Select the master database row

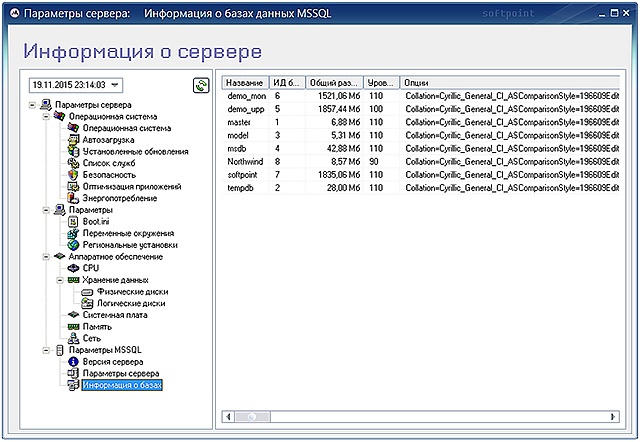click(421, 122)
